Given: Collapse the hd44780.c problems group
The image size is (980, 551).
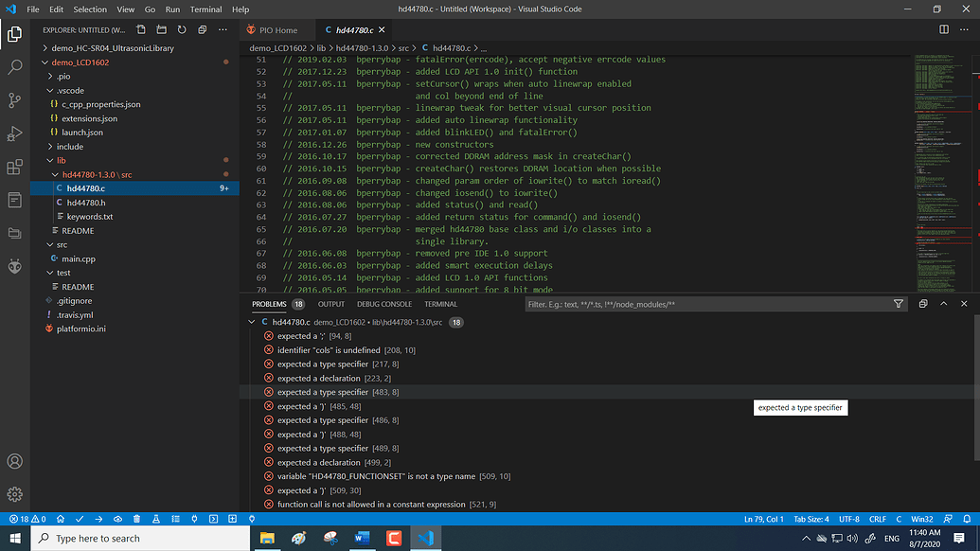Looking at the screenshot, I should click(x=251, y=322).
